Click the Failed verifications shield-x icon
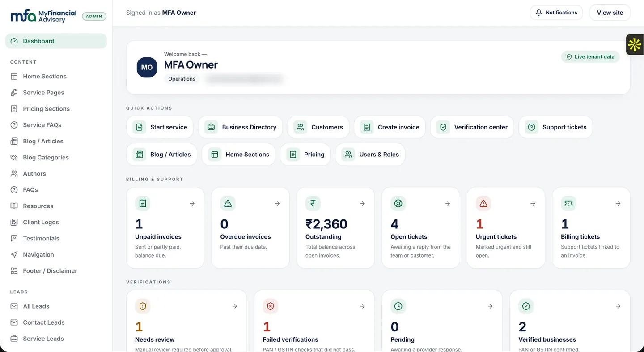Screen dimensions: 644x352 [271, 306]
